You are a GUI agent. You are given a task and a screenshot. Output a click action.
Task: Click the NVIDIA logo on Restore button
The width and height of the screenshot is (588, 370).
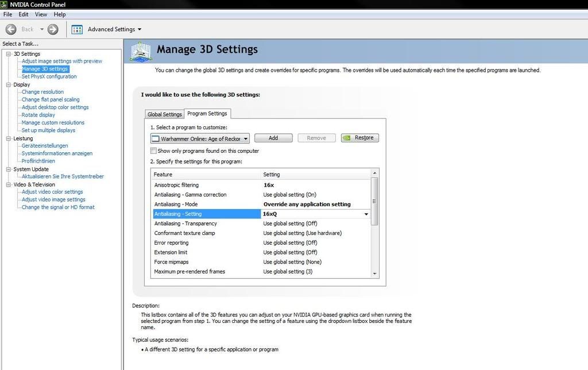point(347,138)
